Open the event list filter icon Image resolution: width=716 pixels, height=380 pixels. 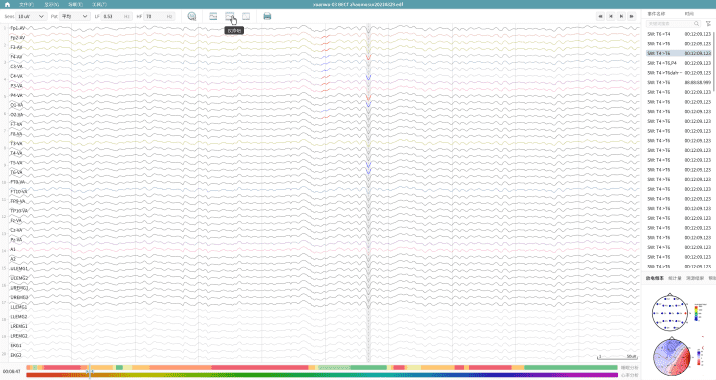708,23
